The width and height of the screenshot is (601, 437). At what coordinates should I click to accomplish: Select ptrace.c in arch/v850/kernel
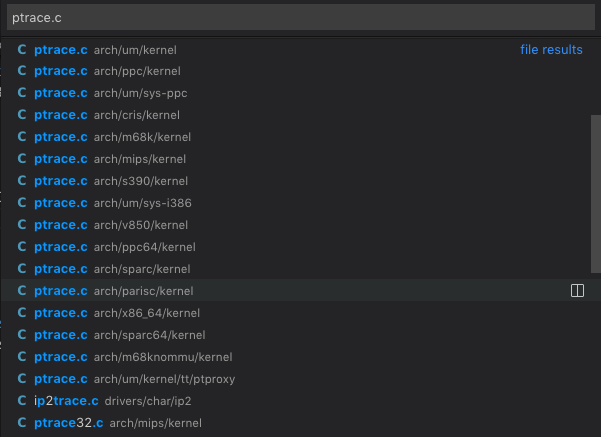click(x=300, y=225)
